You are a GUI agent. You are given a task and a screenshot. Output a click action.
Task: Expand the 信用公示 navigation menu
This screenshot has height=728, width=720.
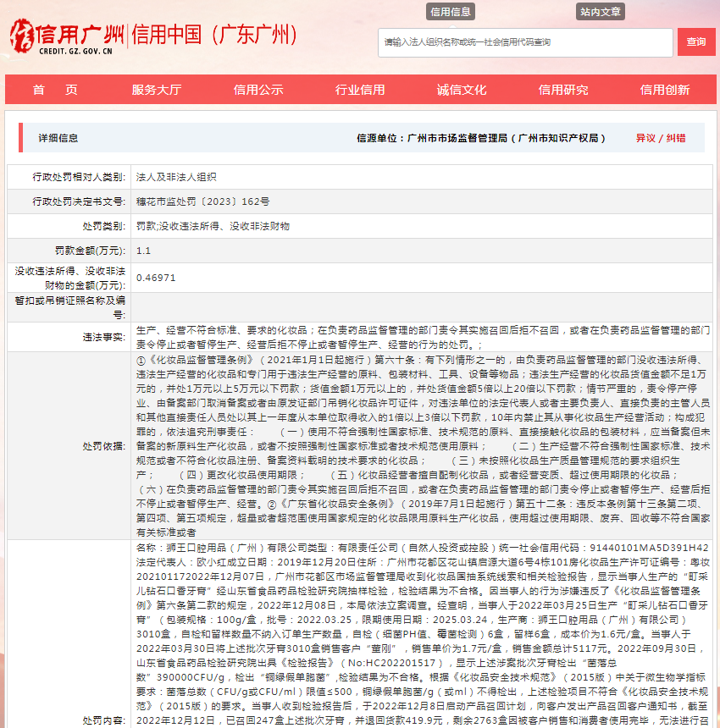coord(258,89)
